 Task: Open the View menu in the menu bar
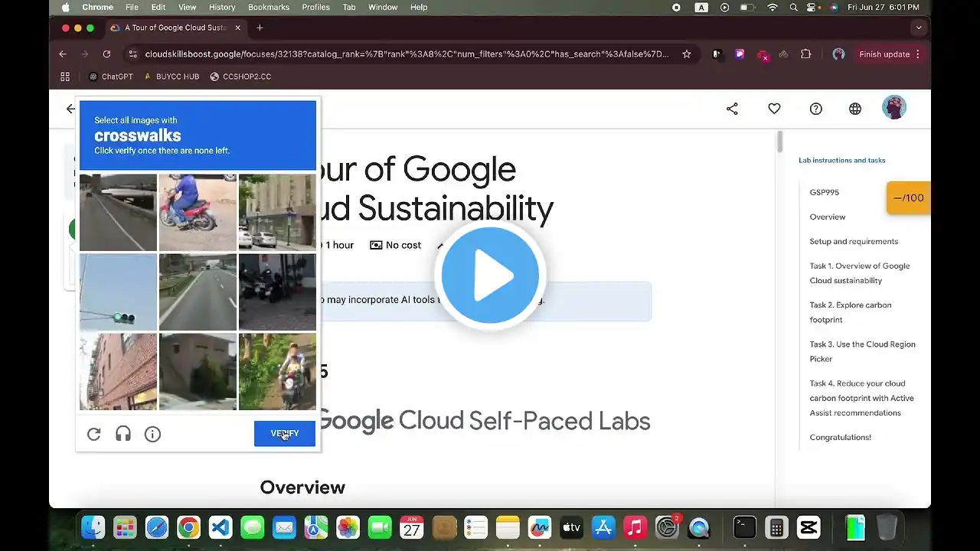187,7
